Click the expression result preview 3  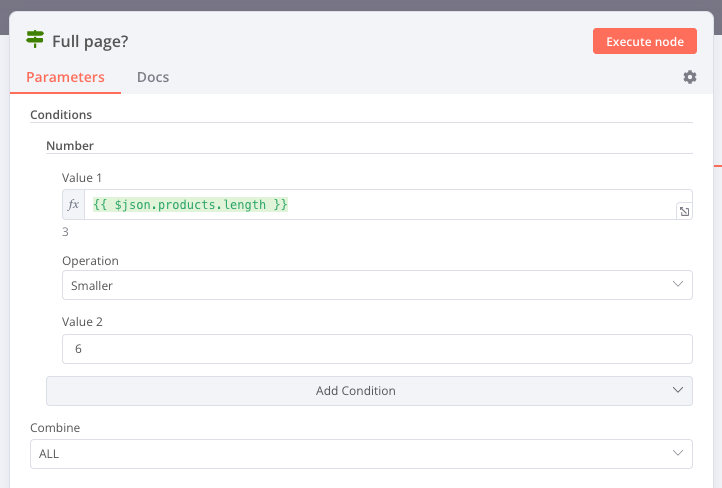point(65,232)
